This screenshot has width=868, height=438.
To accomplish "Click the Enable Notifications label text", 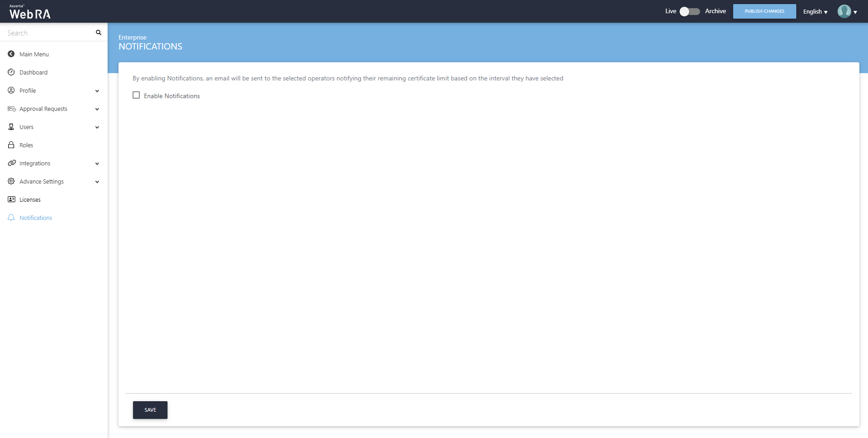I will point(172,96).
